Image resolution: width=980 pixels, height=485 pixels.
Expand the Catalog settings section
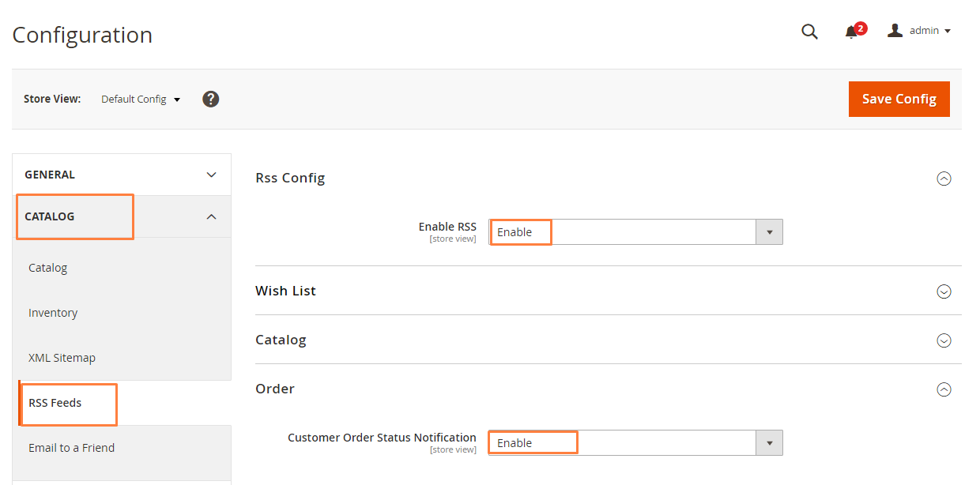944,340
